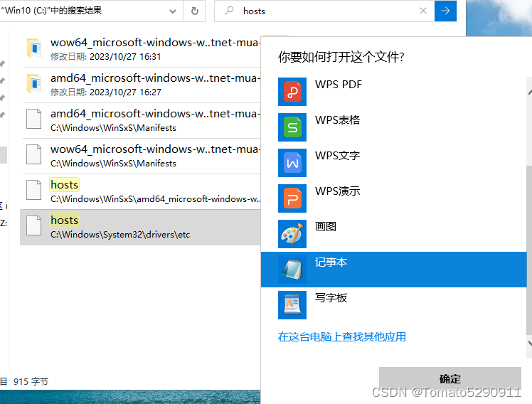Click the blue search arrow button
Screen dimensions: 532x404
(445, 11)
